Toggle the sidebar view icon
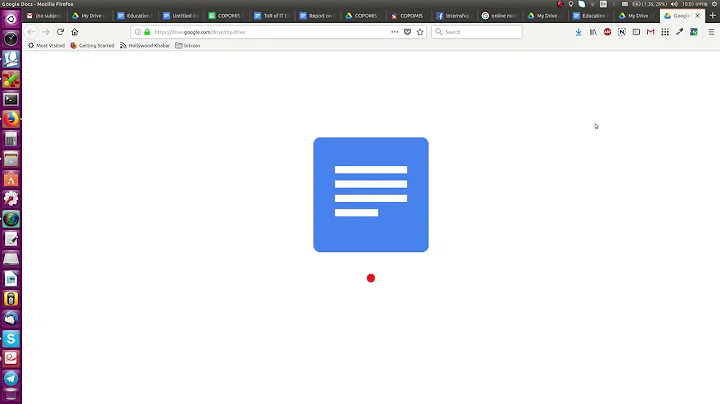Image resolution: width=720 pixels, height=404 pixels. 636,32
